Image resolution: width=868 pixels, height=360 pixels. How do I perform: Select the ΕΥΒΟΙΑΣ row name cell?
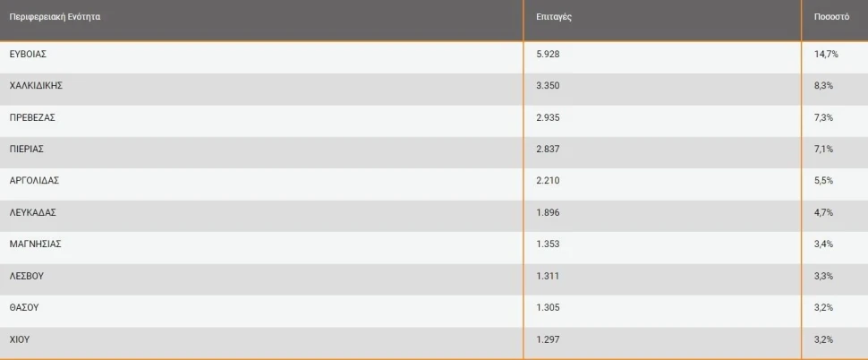[28, 54]
